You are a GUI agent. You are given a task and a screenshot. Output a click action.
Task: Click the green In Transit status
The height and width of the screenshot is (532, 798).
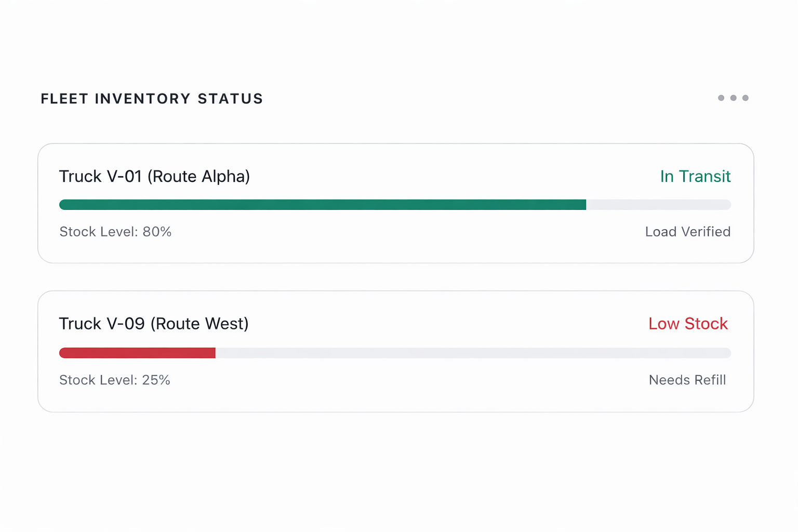point(695,177)
